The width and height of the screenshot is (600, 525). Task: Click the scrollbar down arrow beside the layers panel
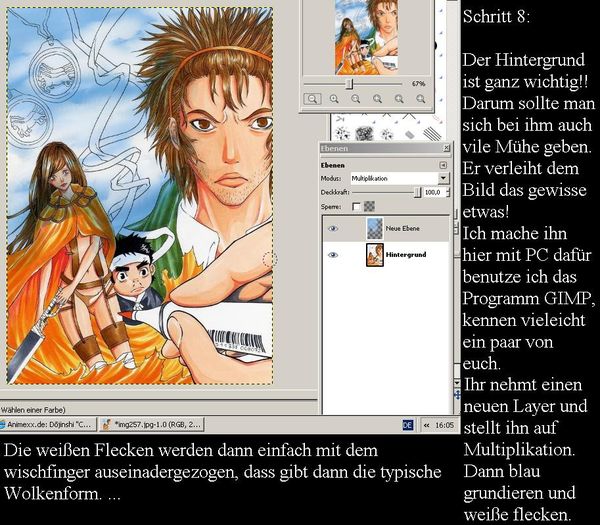pos(457,382)
